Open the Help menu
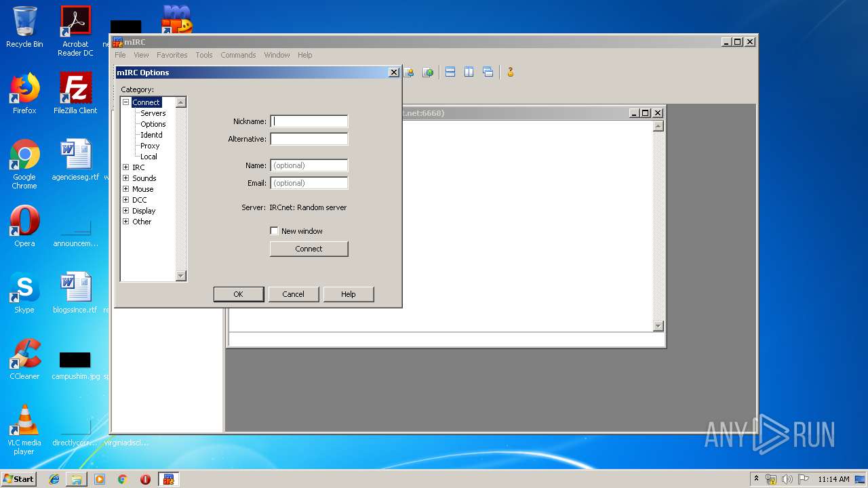 click(305, 55)
